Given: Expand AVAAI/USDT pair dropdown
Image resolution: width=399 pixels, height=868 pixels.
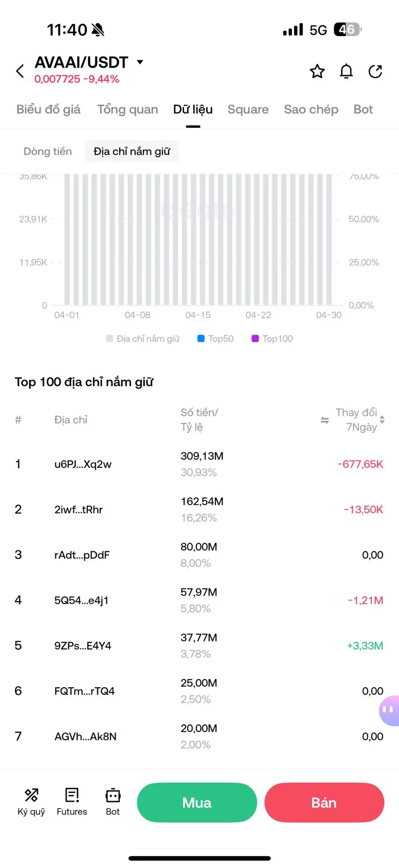Looking at the screenshot, I should pos(140,62).
